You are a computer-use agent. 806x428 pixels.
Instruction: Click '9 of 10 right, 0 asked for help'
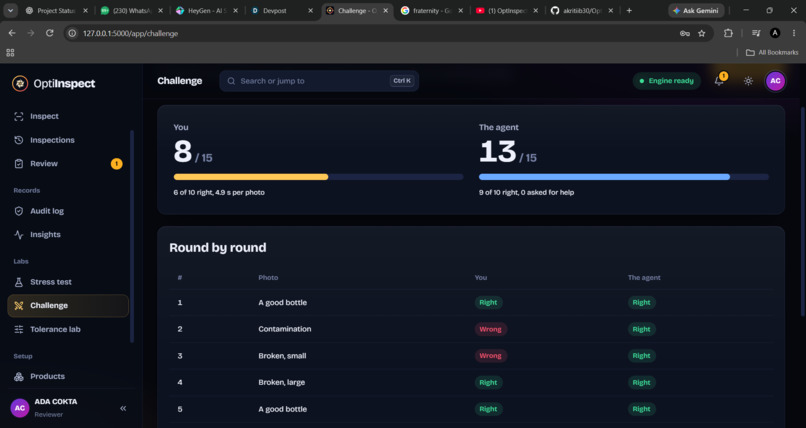point(526,192)
